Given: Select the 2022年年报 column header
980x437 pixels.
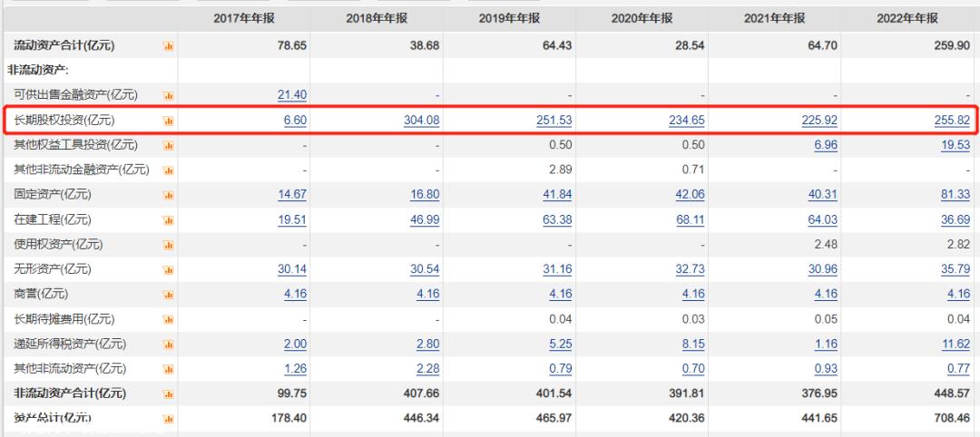Looking at the screenshot, I should (907, 19).
